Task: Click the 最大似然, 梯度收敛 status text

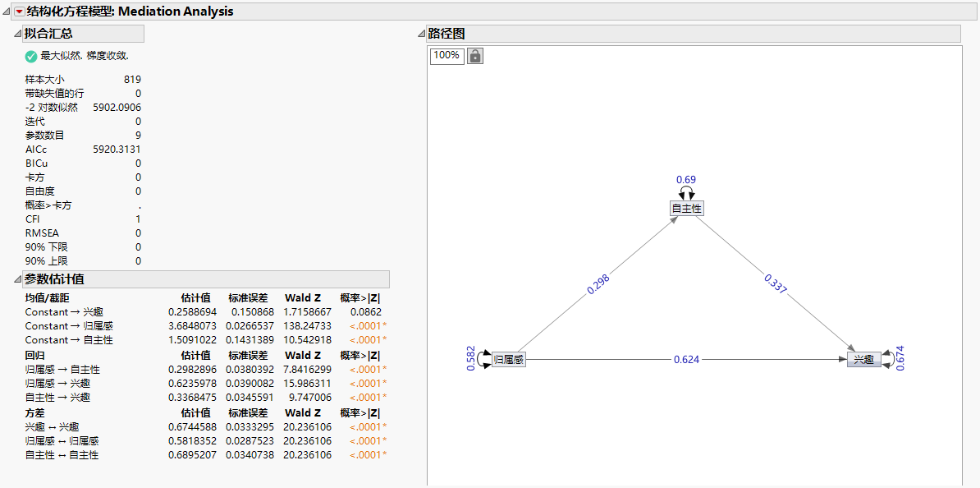Action: pyautogui.click(x=85, y=57)
